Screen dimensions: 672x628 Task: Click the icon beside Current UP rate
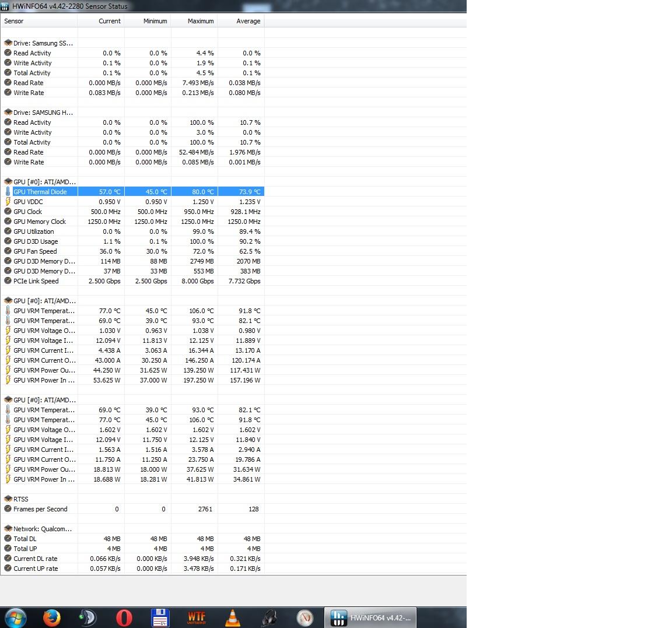coord(8,568)
